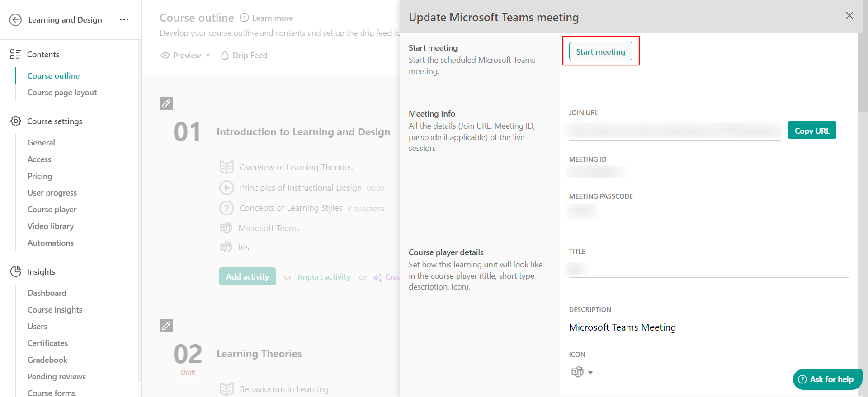868x397 pixels.
Task: Open Pricing settings
Action: (x=40, y=176)
